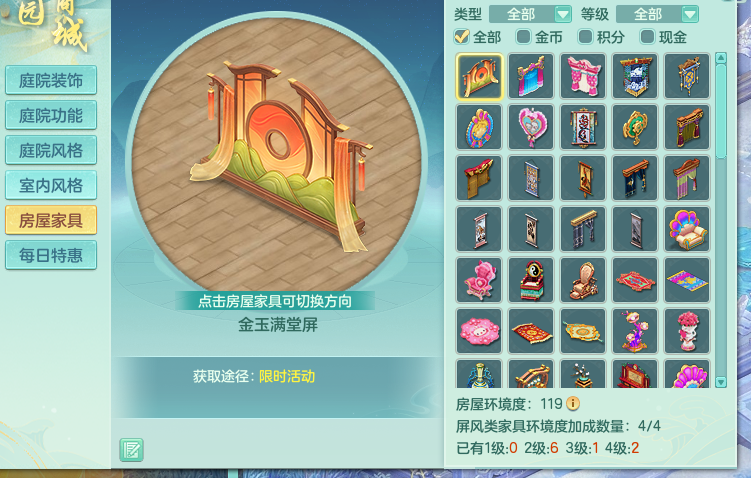Click the furniture list scroll down arrow

721,382
